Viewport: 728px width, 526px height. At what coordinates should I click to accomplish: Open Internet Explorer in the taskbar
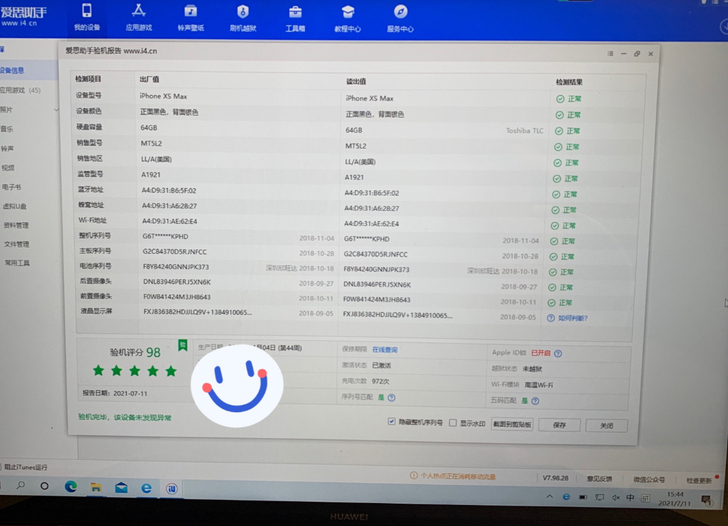[146, 488]
